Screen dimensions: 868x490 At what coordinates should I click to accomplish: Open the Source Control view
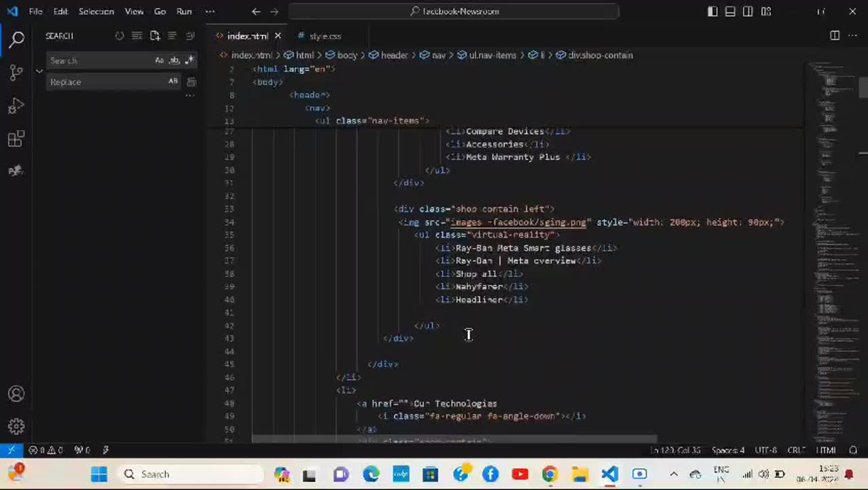(16, 72)
